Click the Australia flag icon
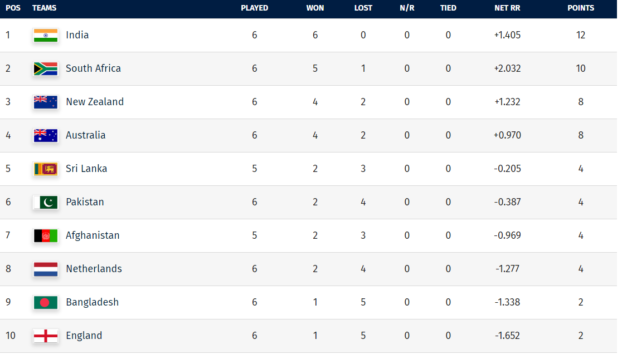Viewport: 627px width, 364px height. tap(45, 135)
